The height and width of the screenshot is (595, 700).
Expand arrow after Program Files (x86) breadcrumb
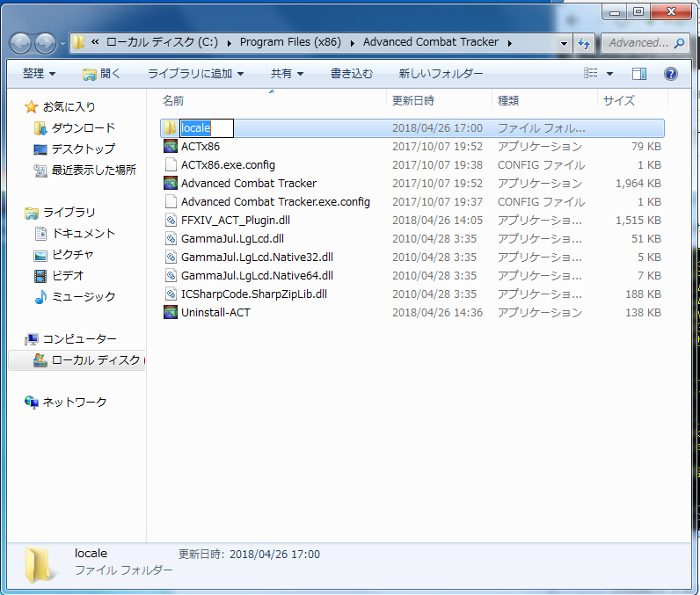coord(353,43)
